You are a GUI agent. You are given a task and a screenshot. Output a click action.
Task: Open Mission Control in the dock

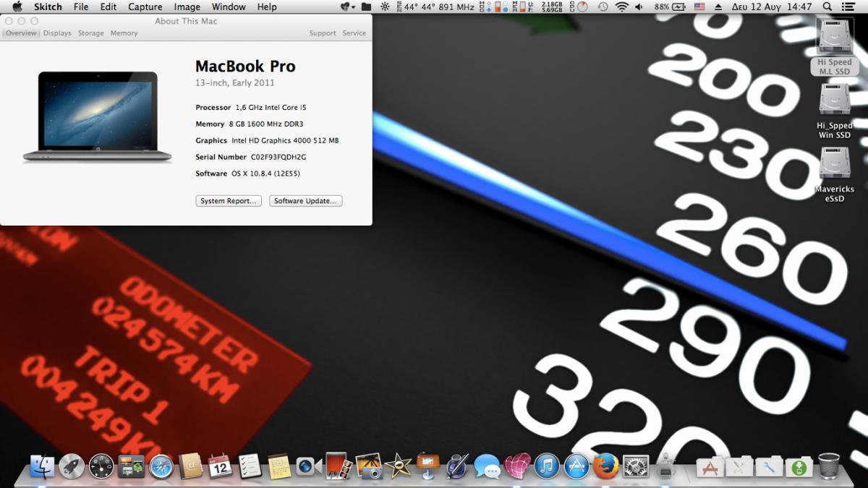(x=131, y=466)
